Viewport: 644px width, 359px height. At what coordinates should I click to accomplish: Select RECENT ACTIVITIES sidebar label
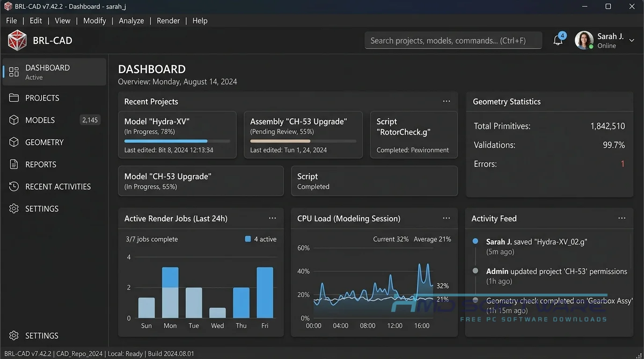click(58, 187)
